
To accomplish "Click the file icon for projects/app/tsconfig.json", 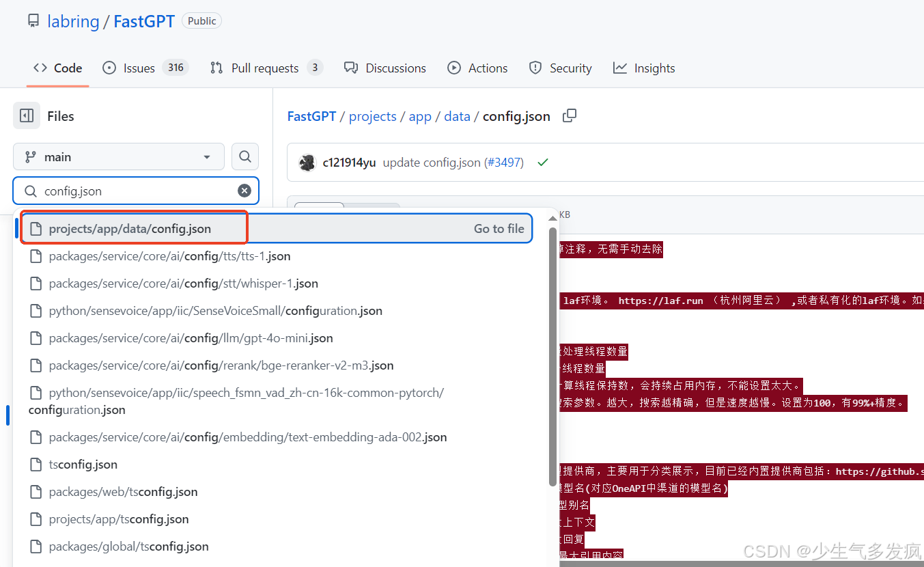I will click(x=36, y=519).
